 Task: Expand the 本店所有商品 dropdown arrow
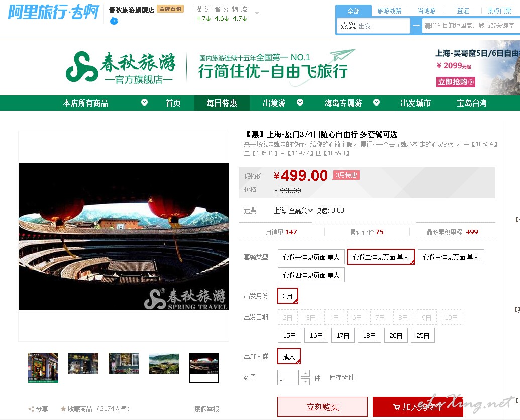[x=144, y=102]
